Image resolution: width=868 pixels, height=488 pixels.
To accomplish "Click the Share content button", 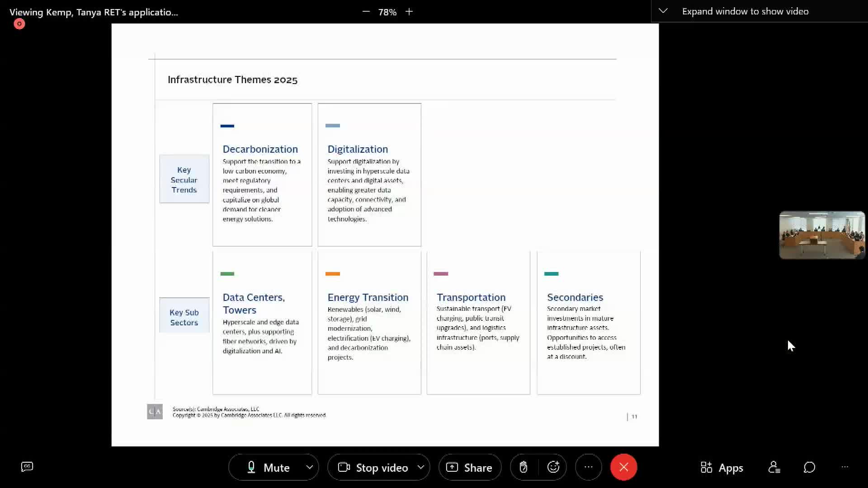I will (470, 468).
